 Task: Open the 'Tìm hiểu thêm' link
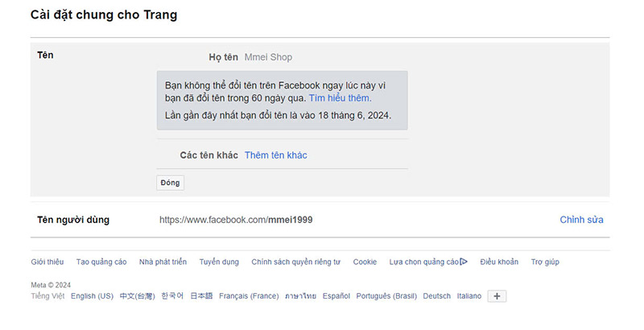[x=340, y=98]
